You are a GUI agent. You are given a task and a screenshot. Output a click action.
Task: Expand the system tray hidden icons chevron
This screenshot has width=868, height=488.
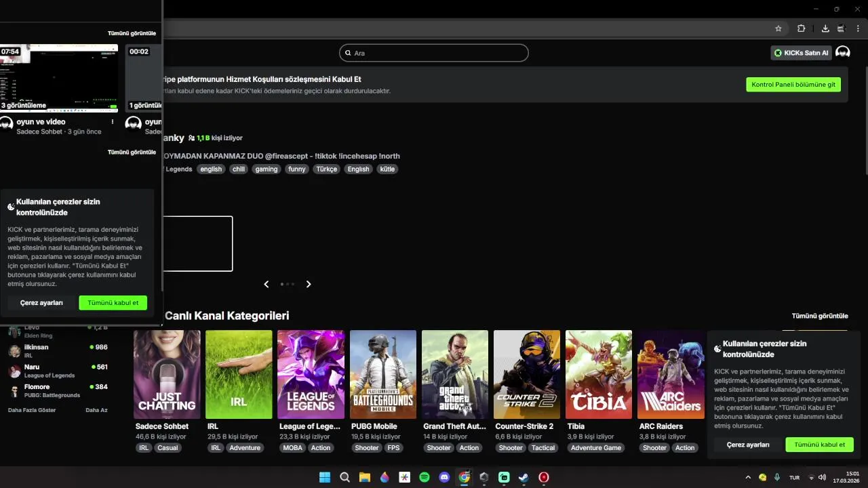tap(748, 477)
